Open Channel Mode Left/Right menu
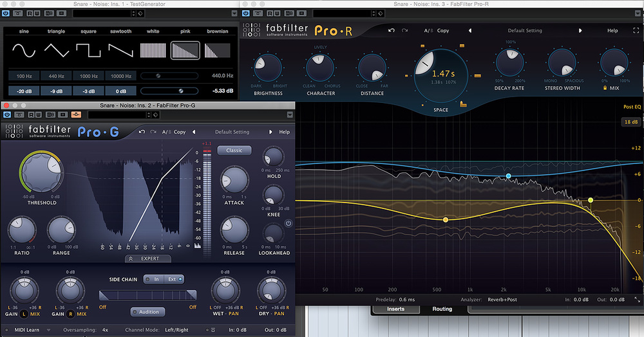This screenshot has width=644, height=337. pyautogui.click(x=176, y=330)
